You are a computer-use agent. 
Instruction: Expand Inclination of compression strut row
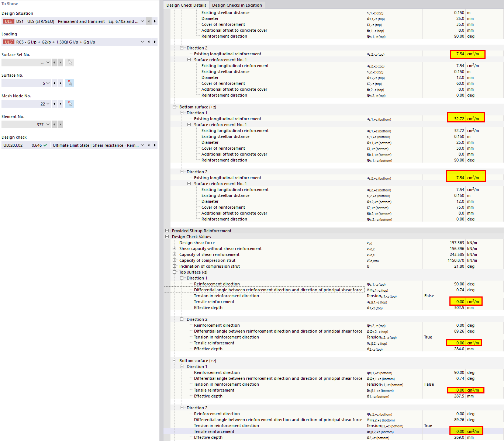(x=175, y=266)
